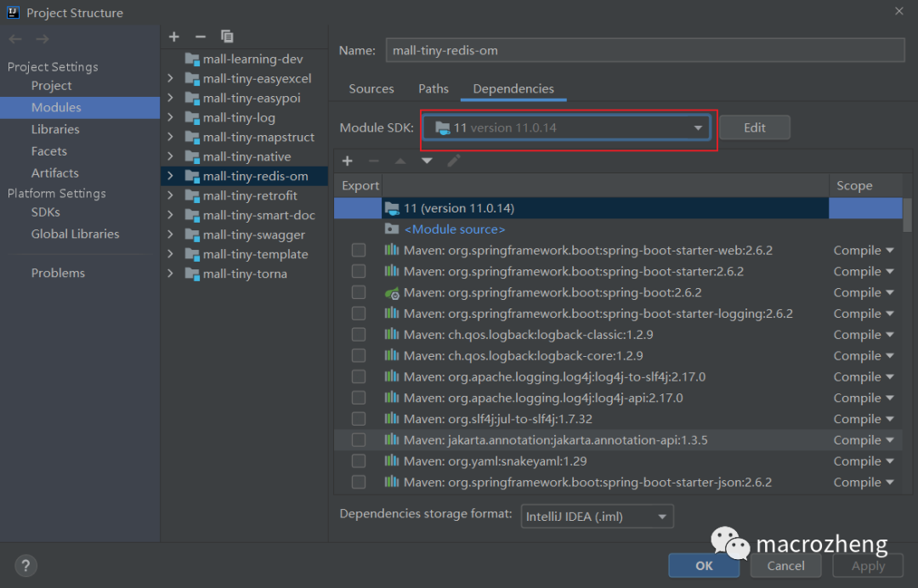918x588 pixels.
Task: Copy the selected module
Action: coord(227,37)
